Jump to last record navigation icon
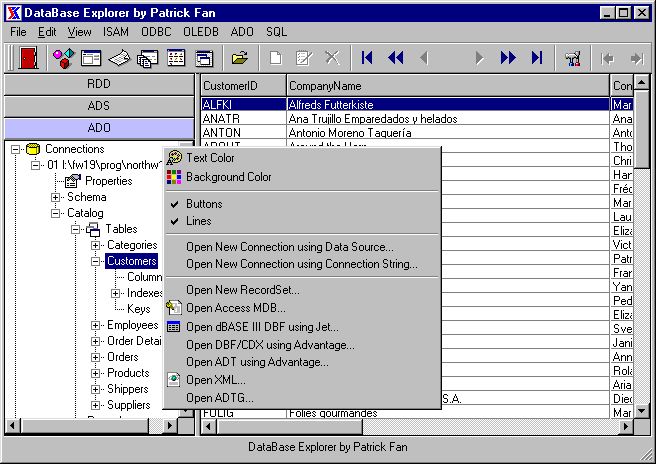The width and height of the screenshot is (656, 464). [x=536, y=58]
